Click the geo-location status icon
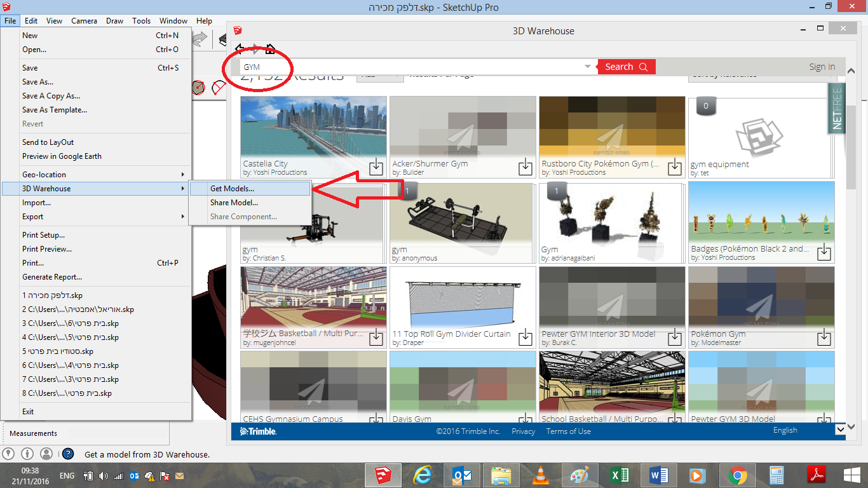The image size is (868, 488). coord(8,454)
